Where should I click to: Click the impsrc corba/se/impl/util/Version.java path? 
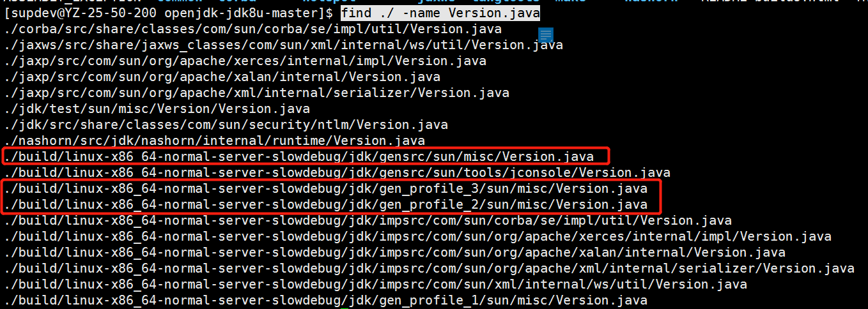tap(368, 221)
